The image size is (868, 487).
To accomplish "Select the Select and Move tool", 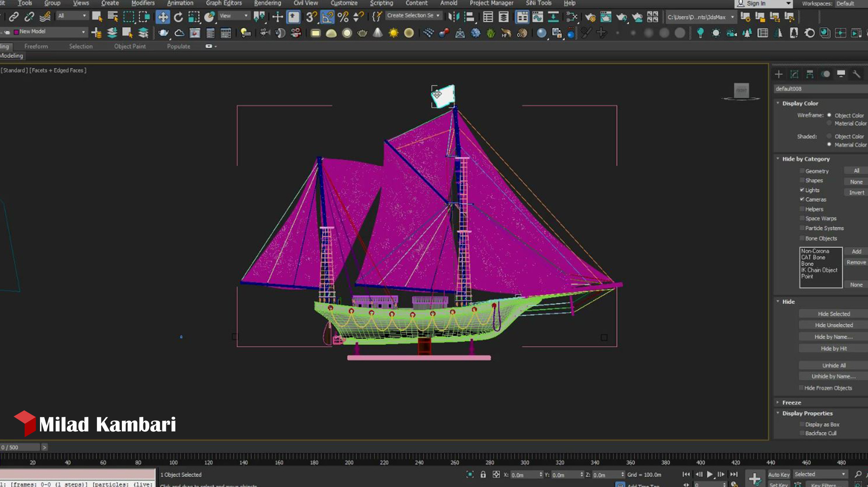I will pos(163,16).
